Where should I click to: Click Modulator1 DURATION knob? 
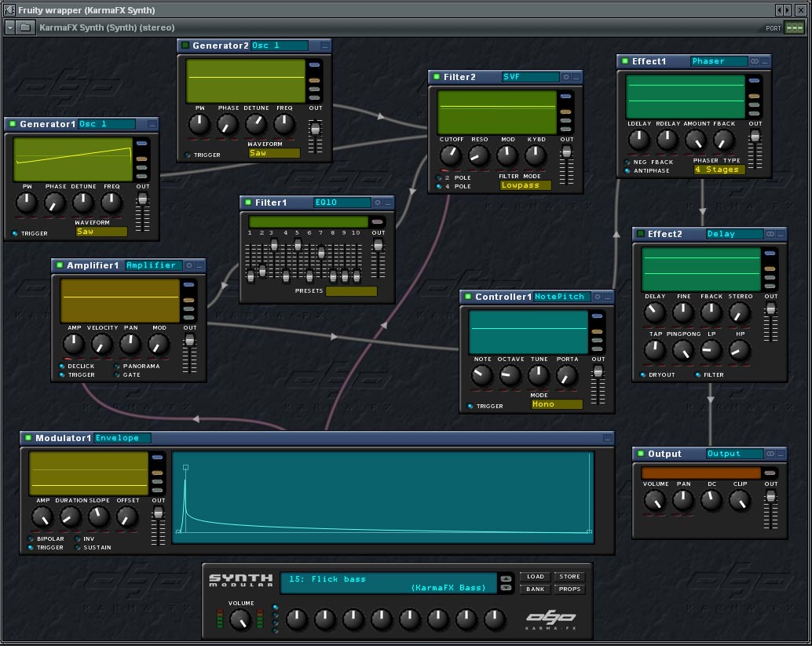(71, 516)
